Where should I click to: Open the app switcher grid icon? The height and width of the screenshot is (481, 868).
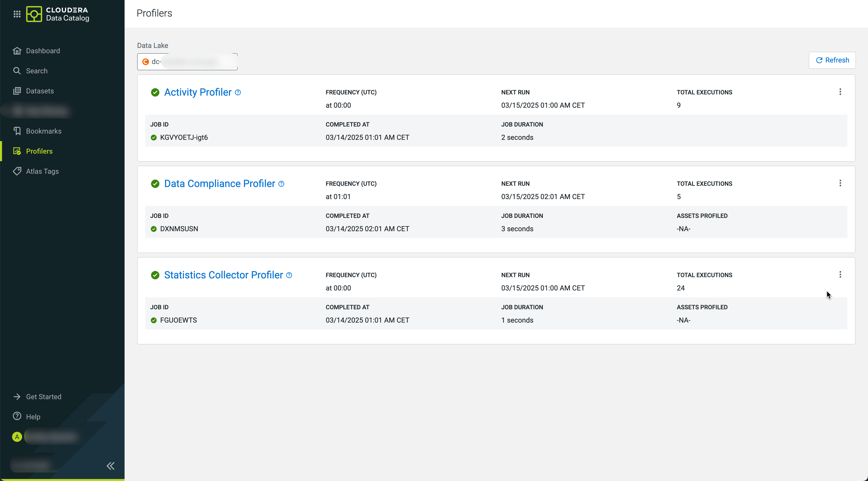[17, 14]
